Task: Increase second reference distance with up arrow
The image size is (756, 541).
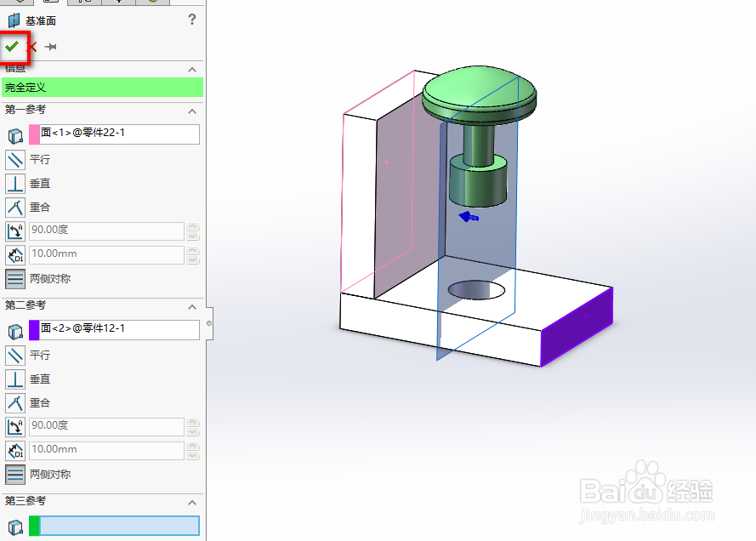Action: pos(193,446)
